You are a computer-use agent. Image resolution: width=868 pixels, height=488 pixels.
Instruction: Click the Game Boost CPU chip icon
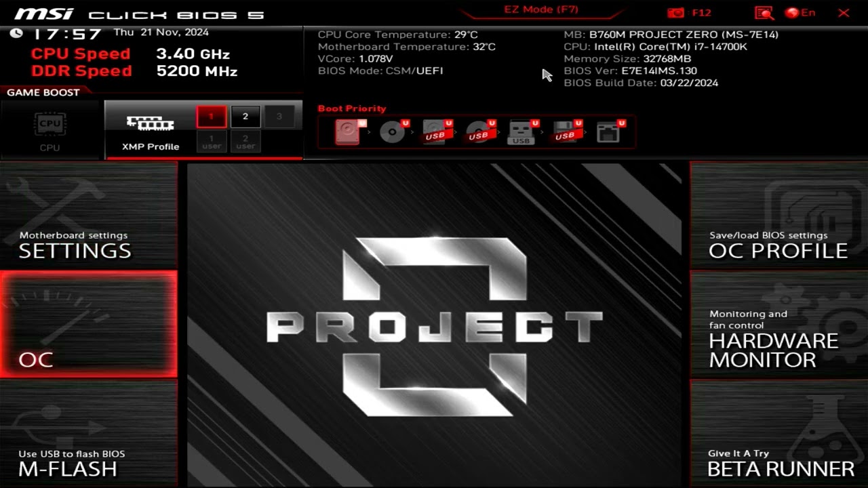click(50, 125)
